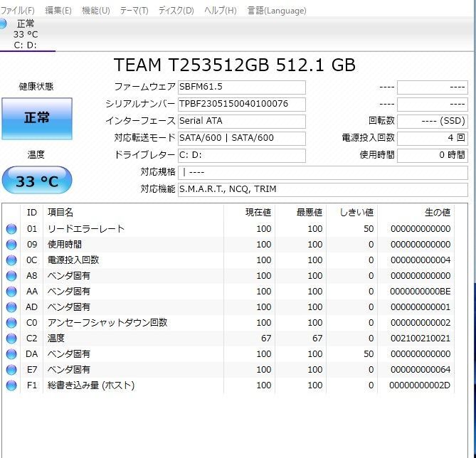The width and height of the screenshot is (476, 458).
Task: Click raw value 000000000004
Action: coord(420,260)
